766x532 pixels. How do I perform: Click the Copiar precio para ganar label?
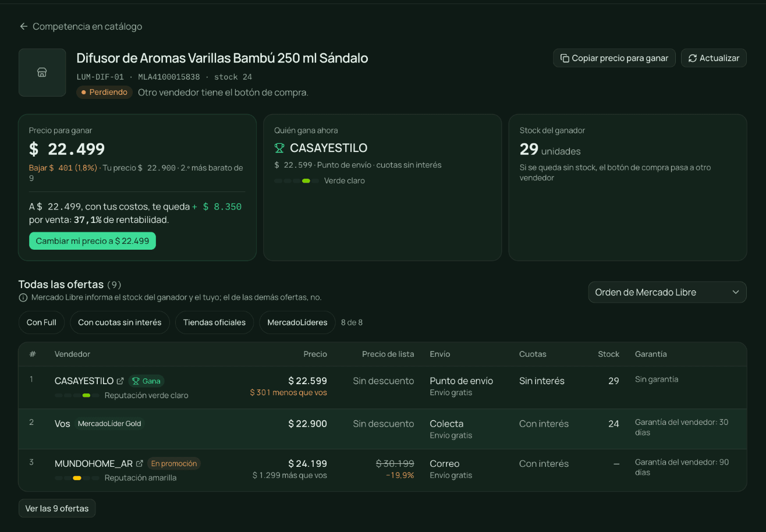point(620,58)
